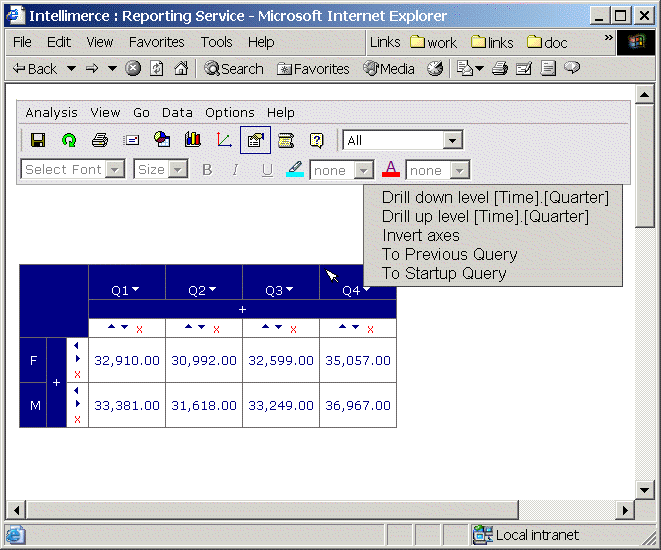Open the Q3 column header dropdown

click(289, 289)
